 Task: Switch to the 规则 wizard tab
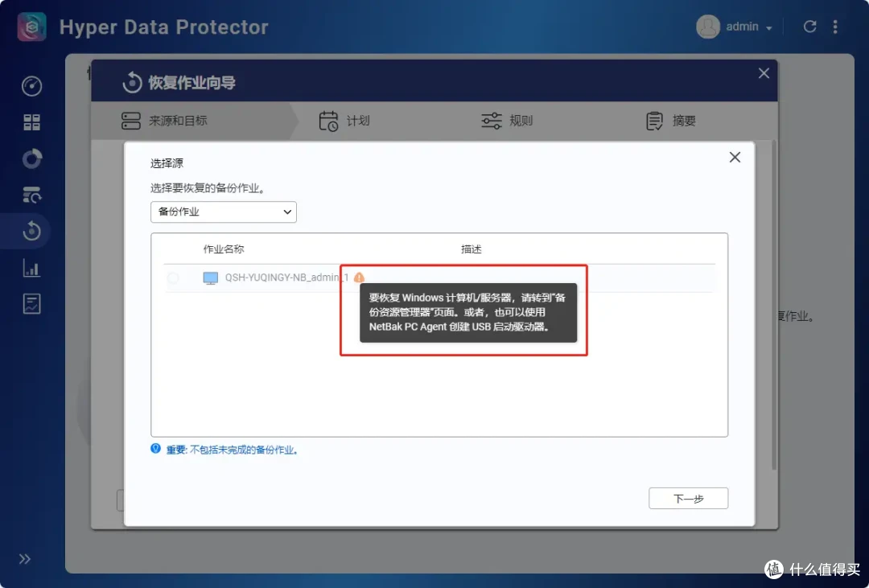click(x=508, y=121)
